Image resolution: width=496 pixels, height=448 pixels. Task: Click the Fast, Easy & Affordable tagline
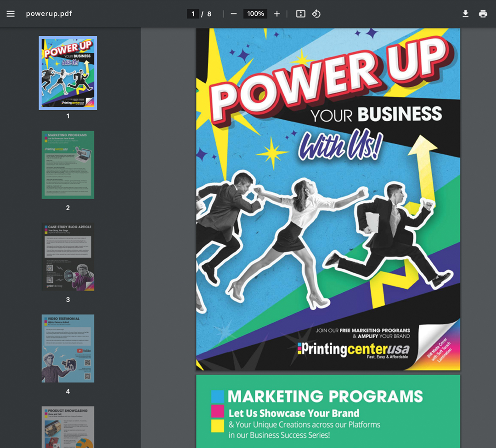[x=388, y=357]
